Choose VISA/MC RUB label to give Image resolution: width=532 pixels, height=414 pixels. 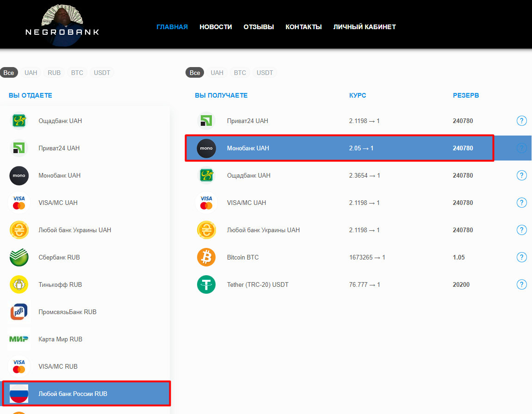[58, 366]
